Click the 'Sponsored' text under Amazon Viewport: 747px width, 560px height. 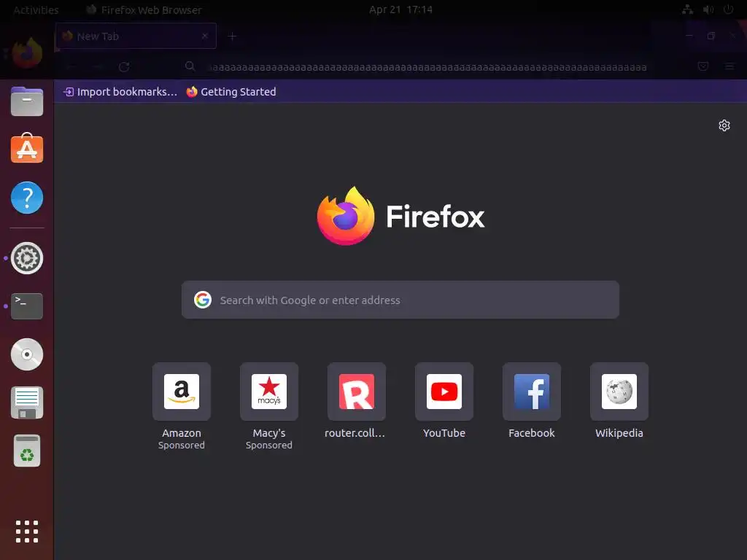click(x=182, y=446)
